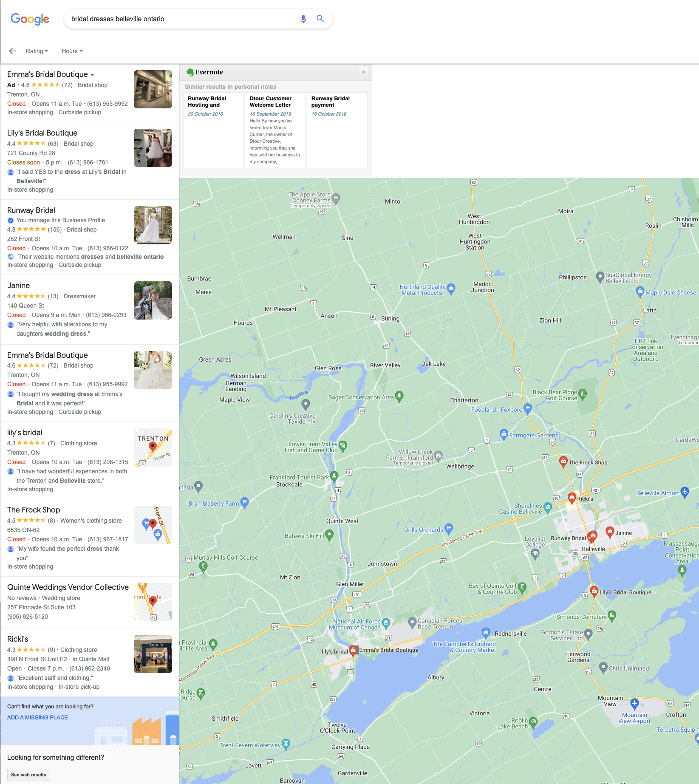Image resolution: width=699 pixels, height=784 pixels.
Task: View Janine listing photo thumbnail
Action: click(x=153, y=300)
